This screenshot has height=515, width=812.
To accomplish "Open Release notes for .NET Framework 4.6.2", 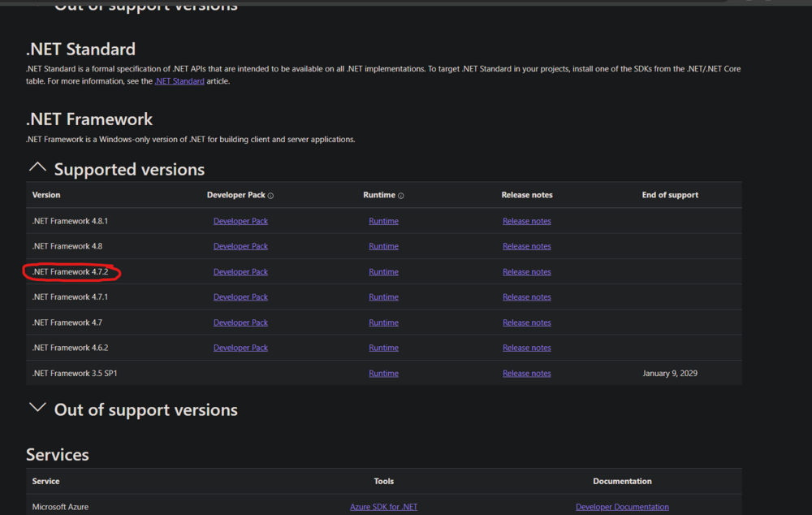I will tap(526, 348).
